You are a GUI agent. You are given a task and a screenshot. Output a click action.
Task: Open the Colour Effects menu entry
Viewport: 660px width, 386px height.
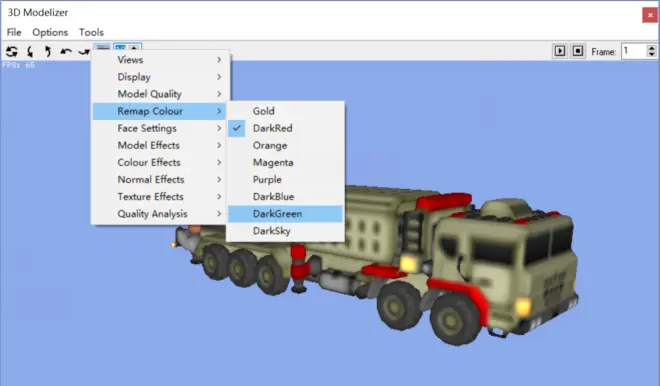(x=160, y=162)
